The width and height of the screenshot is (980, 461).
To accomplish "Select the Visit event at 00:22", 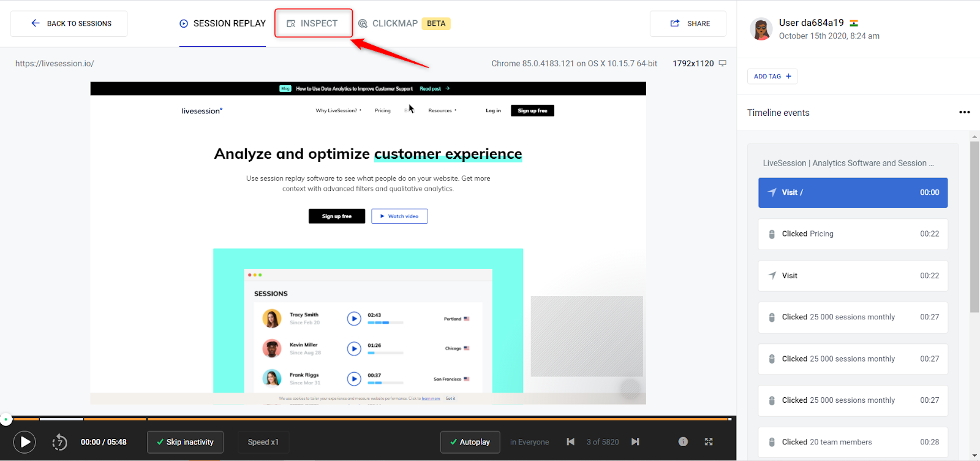I will (853, 275).
